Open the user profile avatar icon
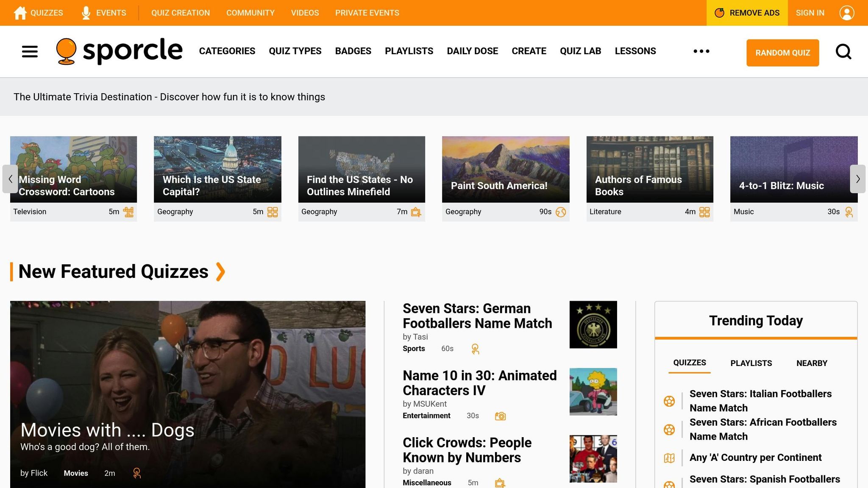The width and height of the screenshot is (868, 488). click(x=846, y=13)
